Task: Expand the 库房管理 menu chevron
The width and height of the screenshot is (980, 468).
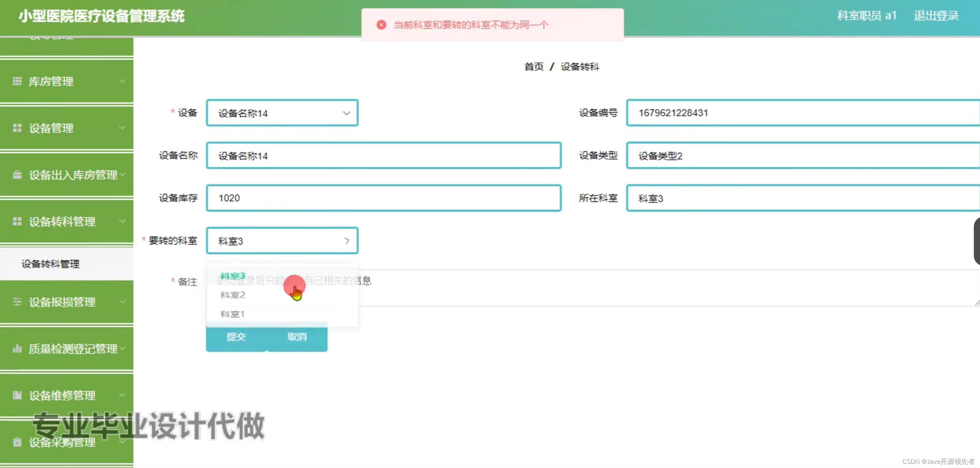Action: tap(122, 81)
